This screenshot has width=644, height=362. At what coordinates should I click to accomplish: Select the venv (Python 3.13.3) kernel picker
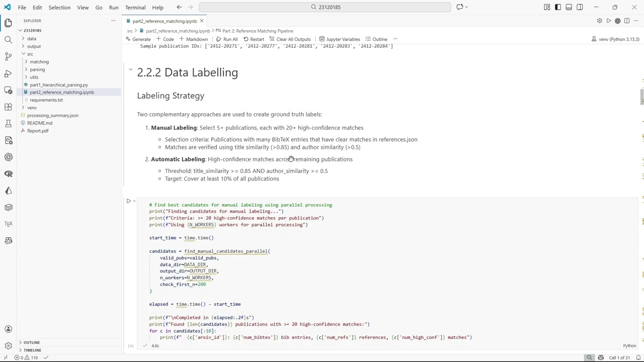[x=615, y=39]
